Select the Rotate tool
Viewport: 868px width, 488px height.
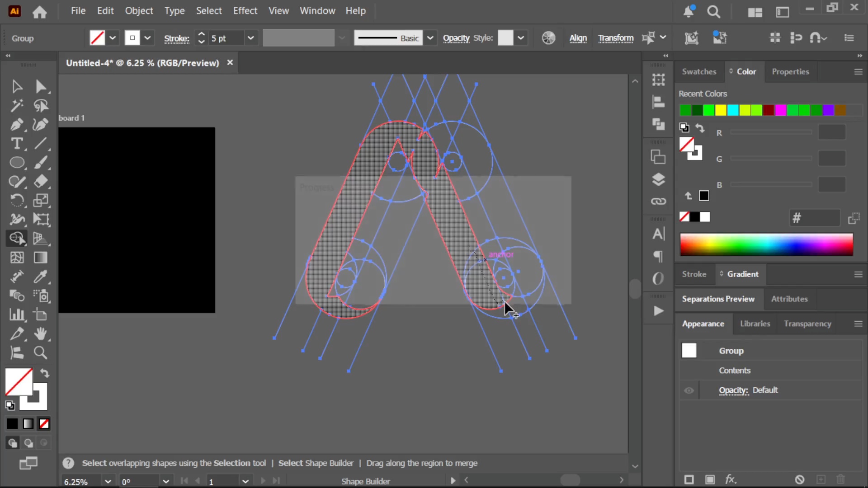[17, 201]
